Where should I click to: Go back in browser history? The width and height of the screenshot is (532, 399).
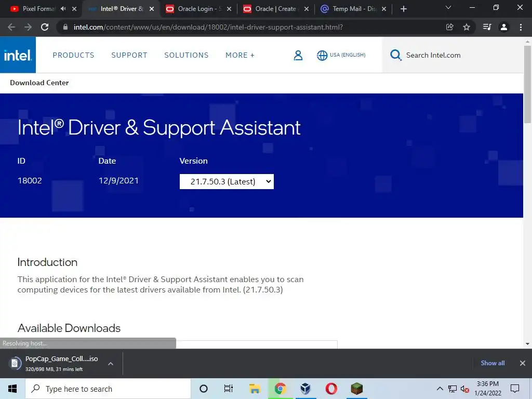point(11,27)
